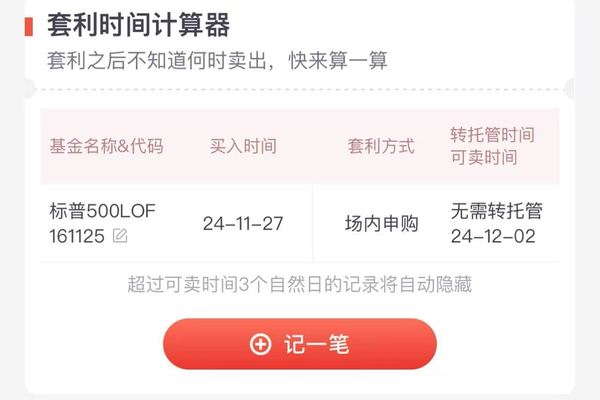Tap the left semicircle notch of the divider
Viewport: 600px width, 400px height.
(30, 89)
